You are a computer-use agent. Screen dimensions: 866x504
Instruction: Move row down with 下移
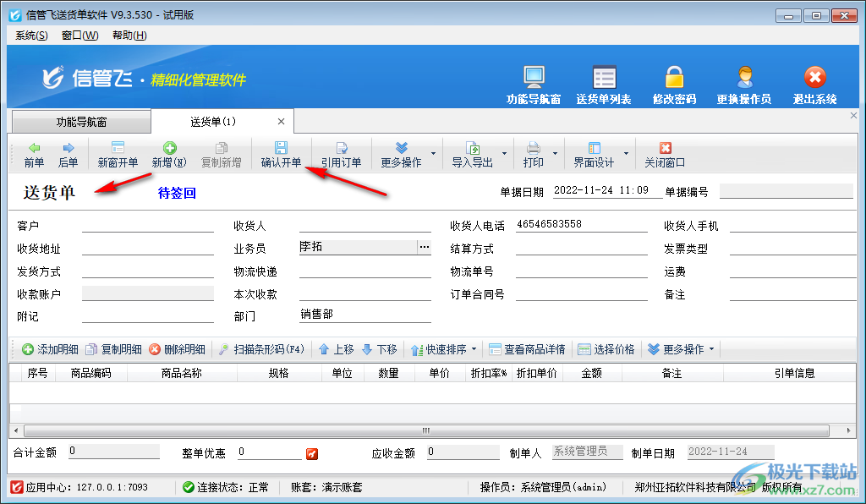(x=380, y=349)
